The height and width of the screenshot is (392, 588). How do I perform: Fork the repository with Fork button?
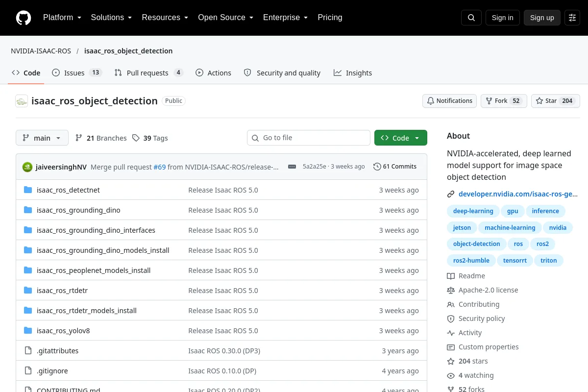tap(504, 101)
